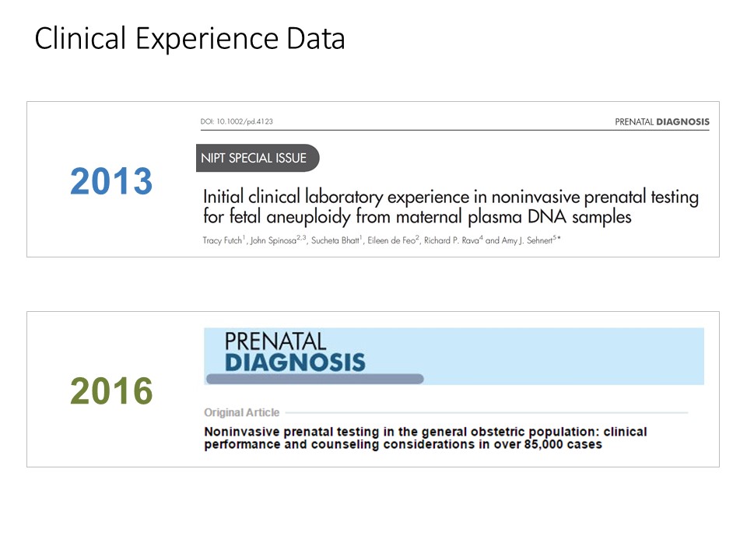Click the gray bar beneath the Diagnosis logo
The width and height of the screenshot is (747, 560).
click(x=314, y=379)
